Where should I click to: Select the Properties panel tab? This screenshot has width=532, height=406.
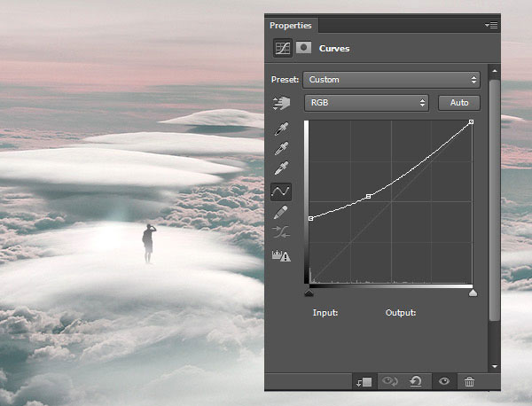click(292, 26)
